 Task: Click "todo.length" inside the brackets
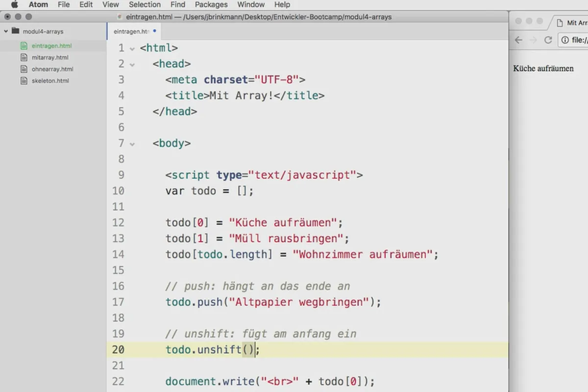[x=232, y=255]
